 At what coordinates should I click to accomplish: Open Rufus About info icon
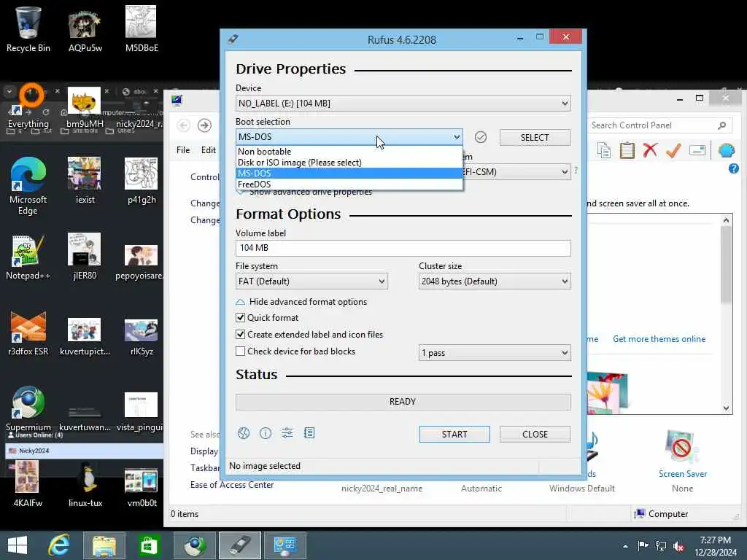click(266, 433)
